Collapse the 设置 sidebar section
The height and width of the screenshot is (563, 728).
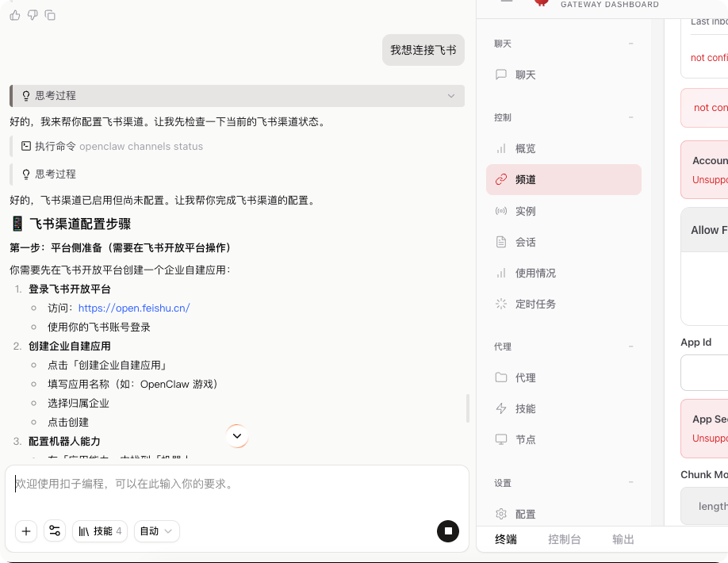click(631, 483)
